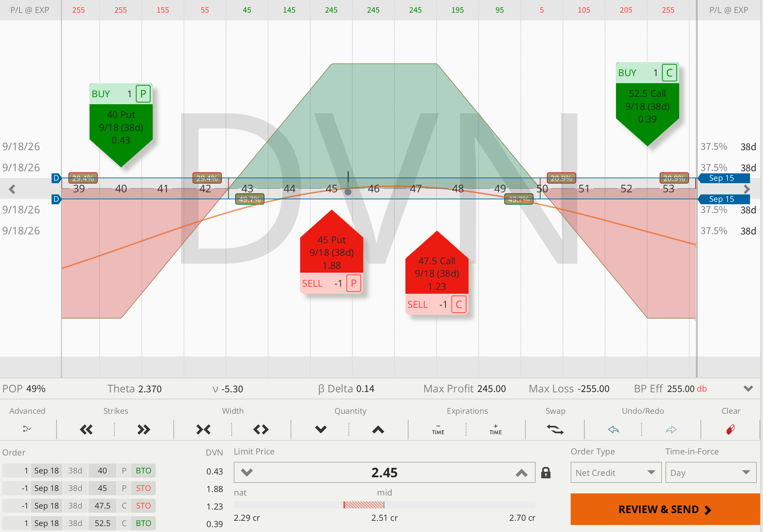Toggle BTO action on the 40 strike row
Screen dimensions: 763x532
pos(144,471)
